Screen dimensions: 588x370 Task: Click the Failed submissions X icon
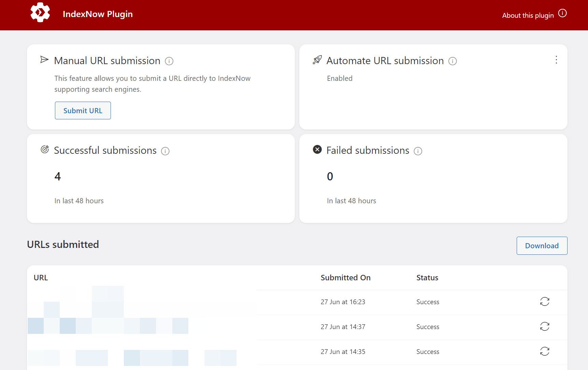pyautogui.click(x=317, y=149)
